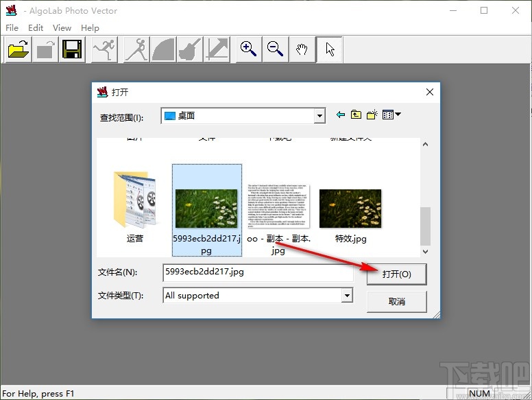This screenshot has width=532, height=400.
Task: Click the Save floppy disk toolbar icon
Action: [72, 49]
